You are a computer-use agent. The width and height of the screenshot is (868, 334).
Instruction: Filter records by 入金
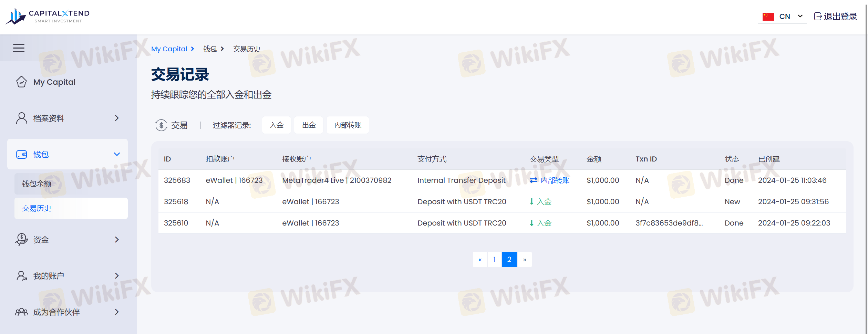coord(277,125)
